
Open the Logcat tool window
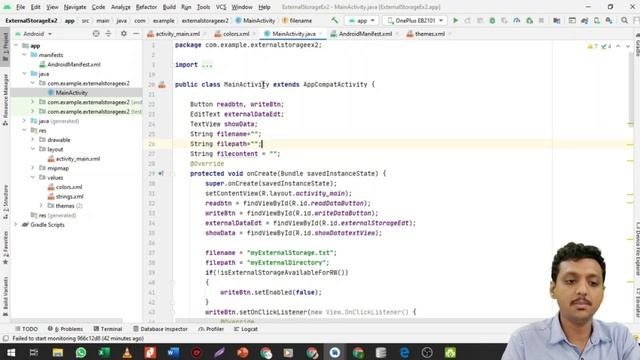[246, 329]
